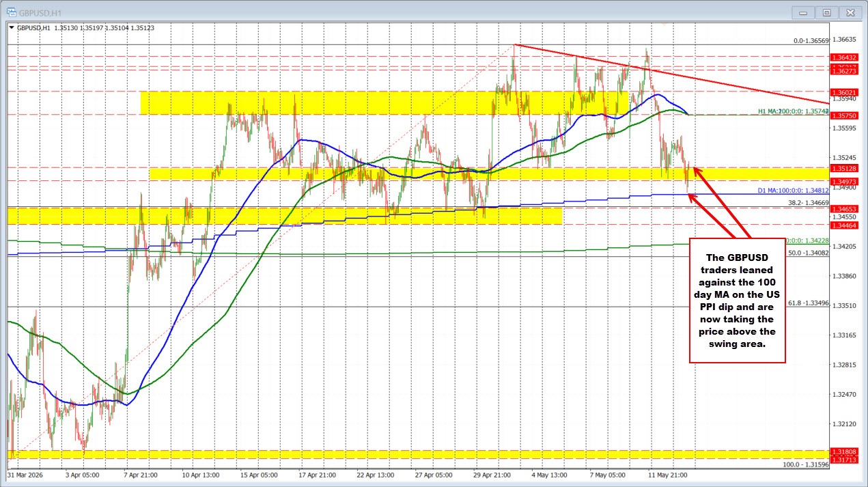Click the 1.34550 price scale value
Image resolution: width=868 pixels, height=487 pixels.
pyautogui.click(x=845, y=217)
